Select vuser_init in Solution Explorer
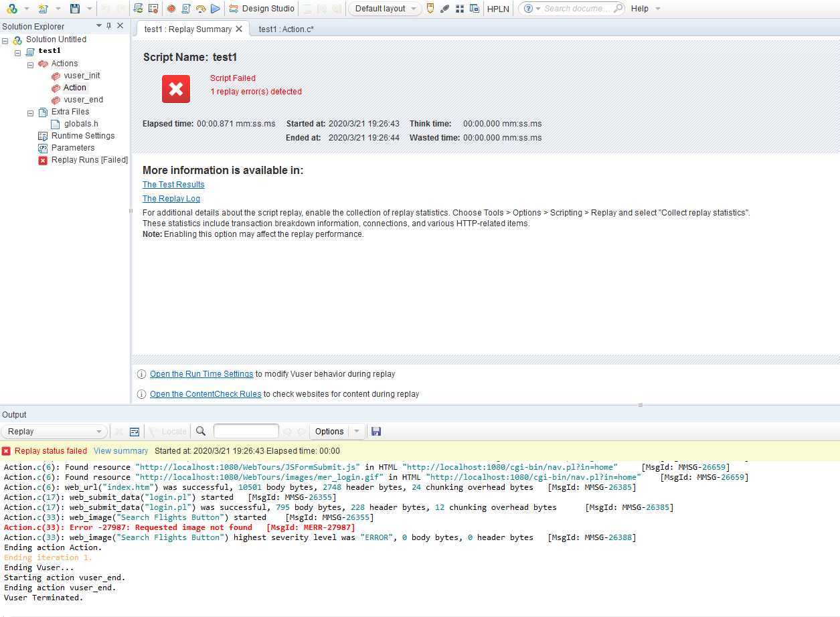The width and height of the screenshot is (840, 617). 82,76
